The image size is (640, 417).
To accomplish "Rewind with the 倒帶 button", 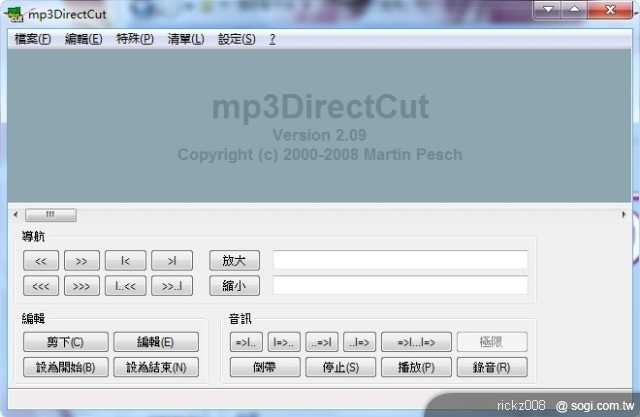I will (265, 367).
